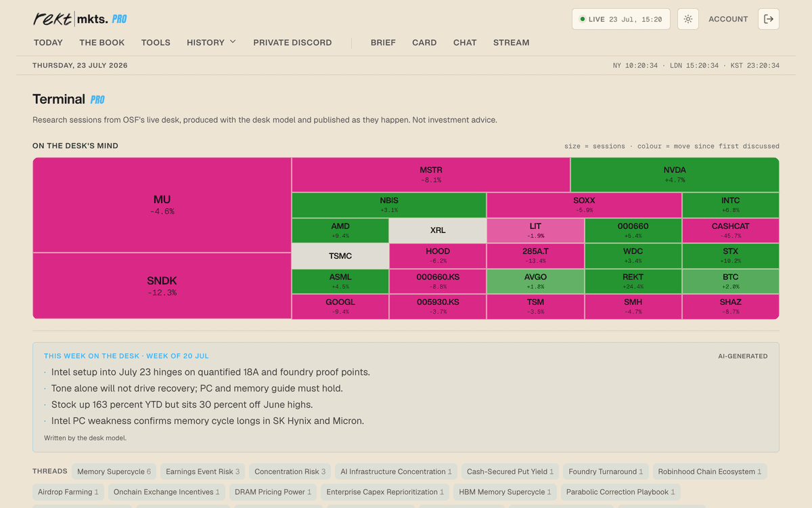The width and height of the screenshot is (812, 508).
Task: Select HBM Memory Supercycle thread chip
Action: tap(505, 492)
